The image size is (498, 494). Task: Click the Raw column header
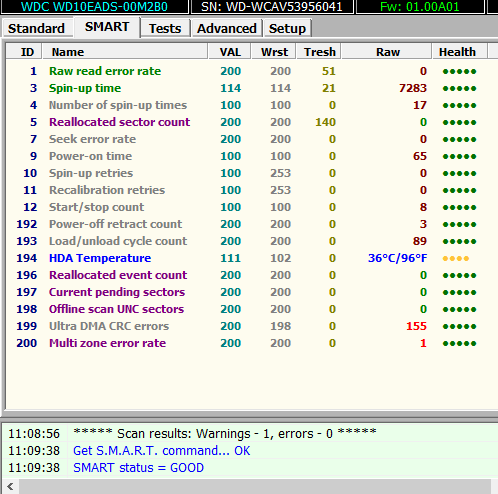[x=387, y=52]
